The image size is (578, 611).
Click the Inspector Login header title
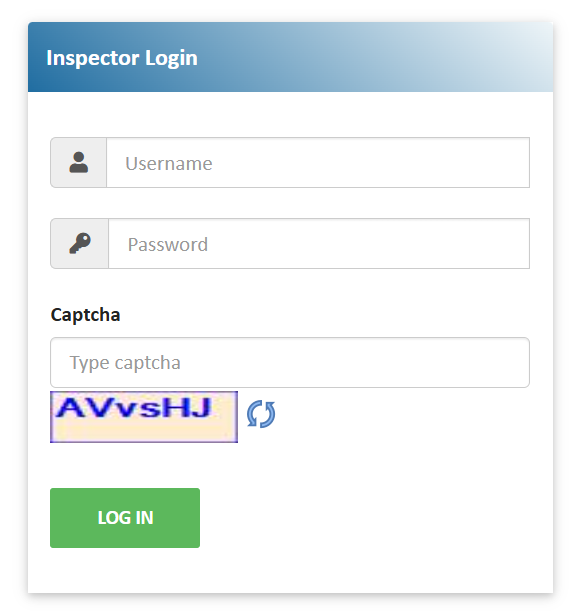pos(122,58)
